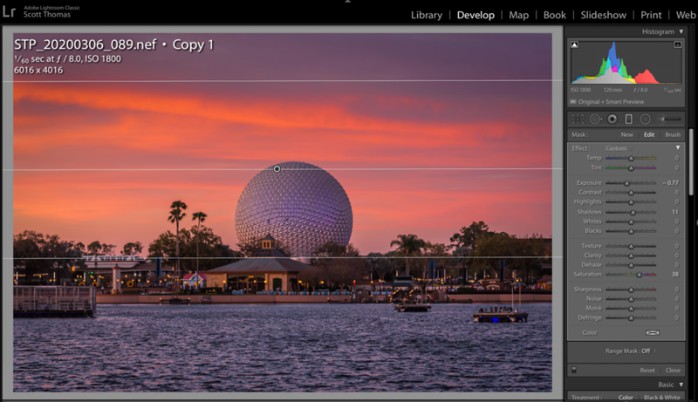Click the Shadows value 11 field

click(x=675, y=212)
